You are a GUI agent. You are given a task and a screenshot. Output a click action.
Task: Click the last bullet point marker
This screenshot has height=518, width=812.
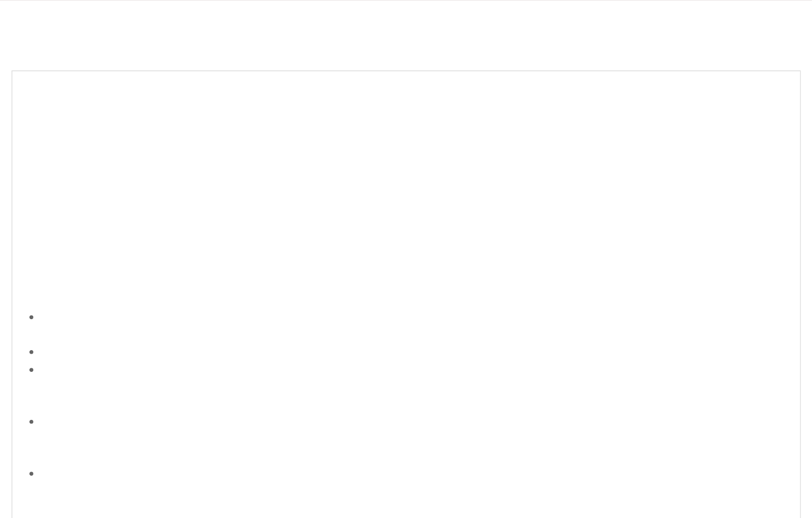click(32, 474)
